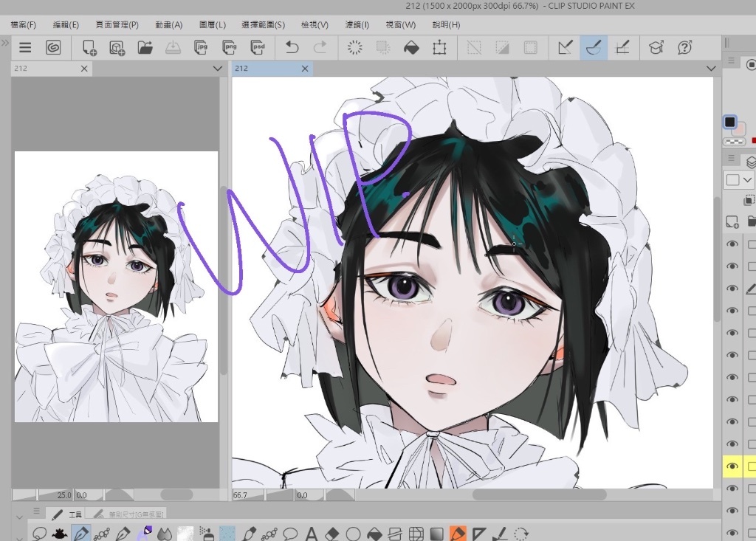This screenshot has width=756, height=541.
Task: Toggle visibility of the topmost layer row
Action: [x=732, y=244]
